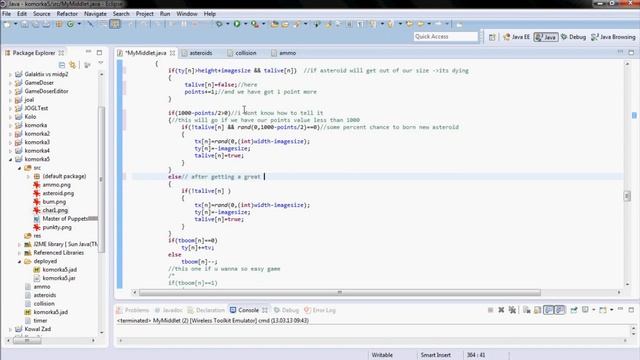Switch to Debug perspective
Screen dimensions: 640x360
573,37
